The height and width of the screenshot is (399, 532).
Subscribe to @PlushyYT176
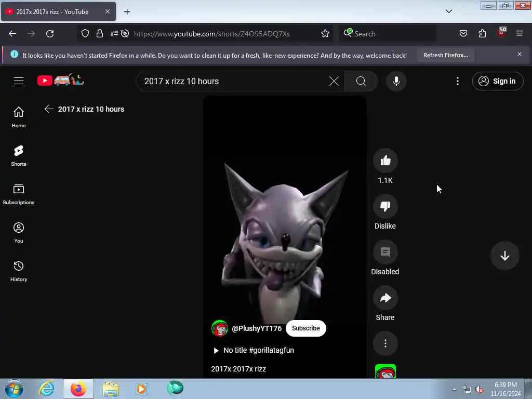point(305,328)
